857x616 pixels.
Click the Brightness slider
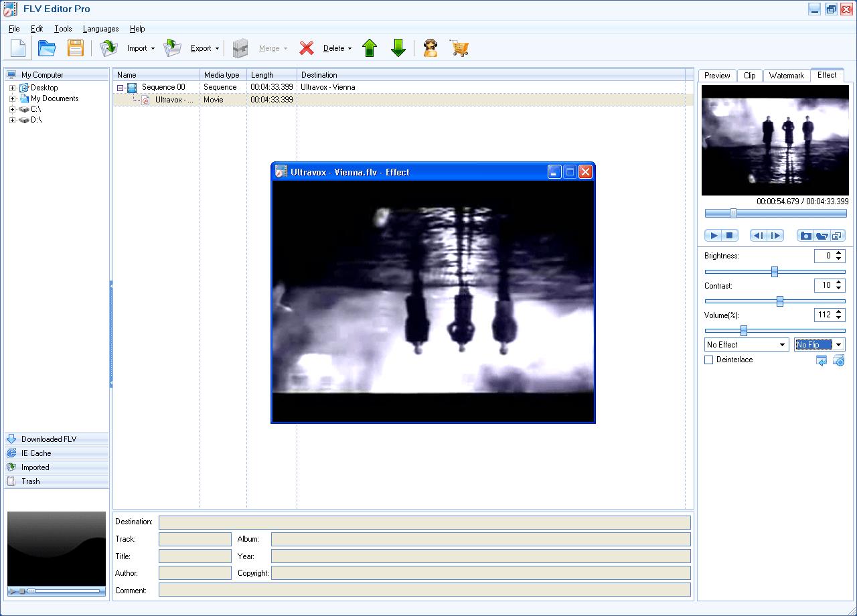775,272
